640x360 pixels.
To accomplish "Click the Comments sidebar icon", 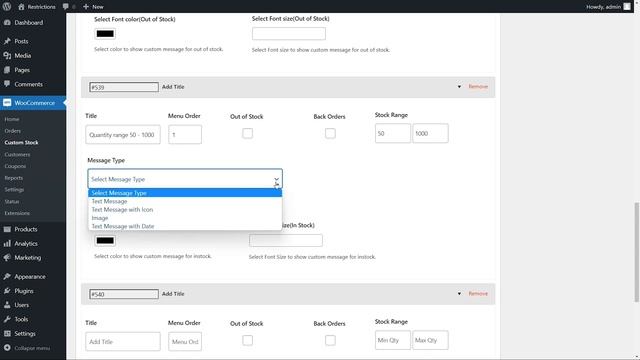I will [x=7, y=84].
